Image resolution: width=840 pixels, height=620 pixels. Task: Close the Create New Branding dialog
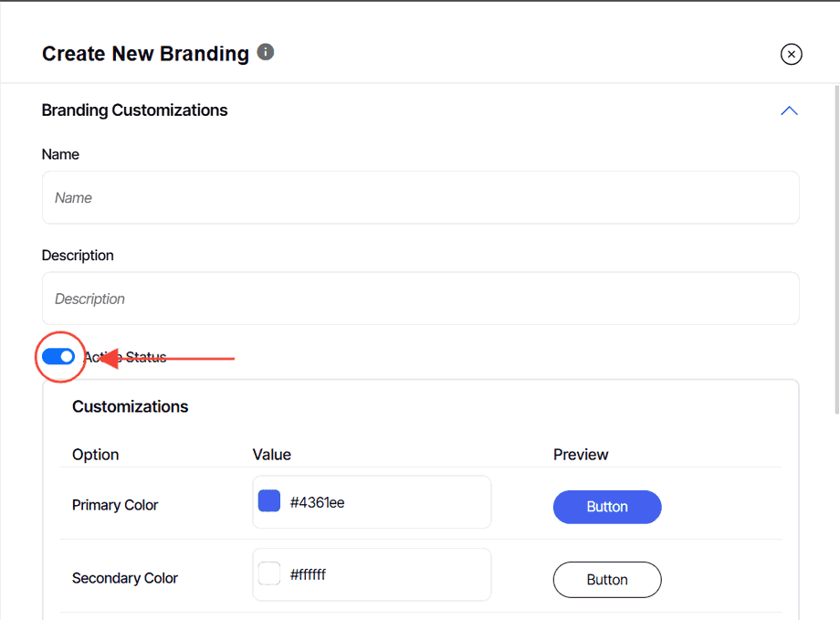click(x=792, y=55)
